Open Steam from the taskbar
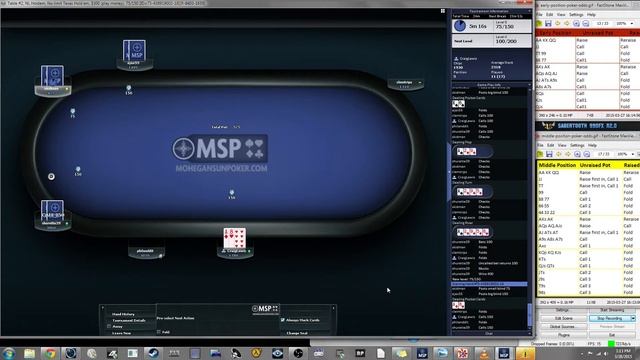 153,353
